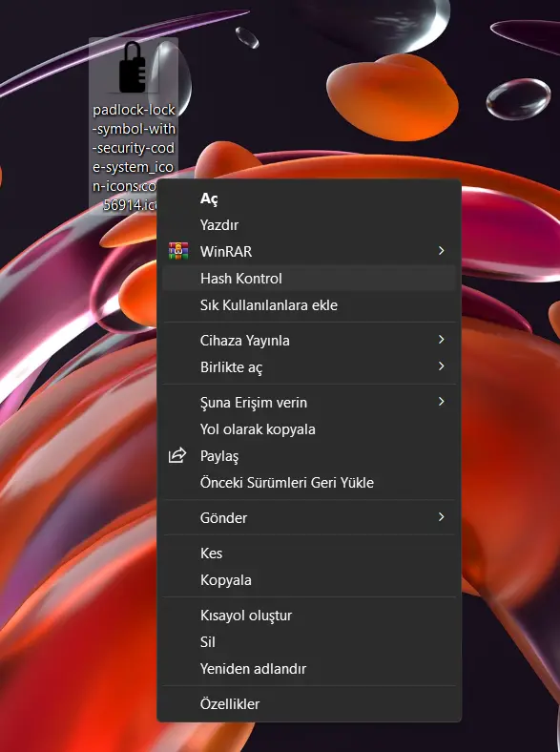Click Kes to cut the file
The image size is (560, 752).
tap(309, 553)
